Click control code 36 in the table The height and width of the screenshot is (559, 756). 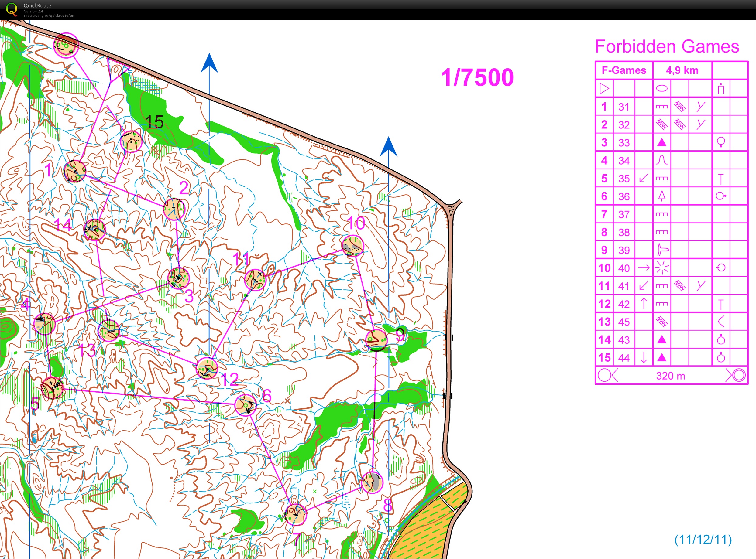point(624,196)
